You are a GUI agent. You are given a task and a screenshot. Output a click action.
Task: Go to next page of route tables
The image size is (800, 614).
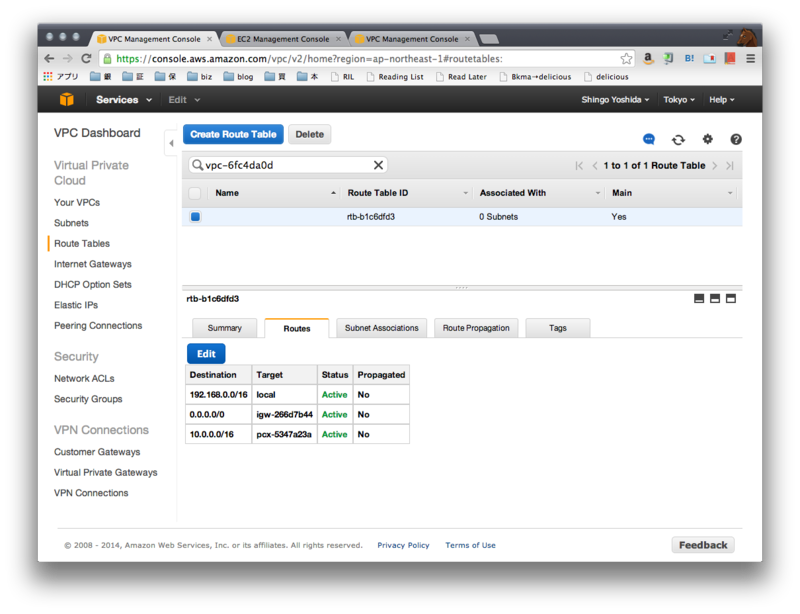pyautogui.click(x=714, y=165)
